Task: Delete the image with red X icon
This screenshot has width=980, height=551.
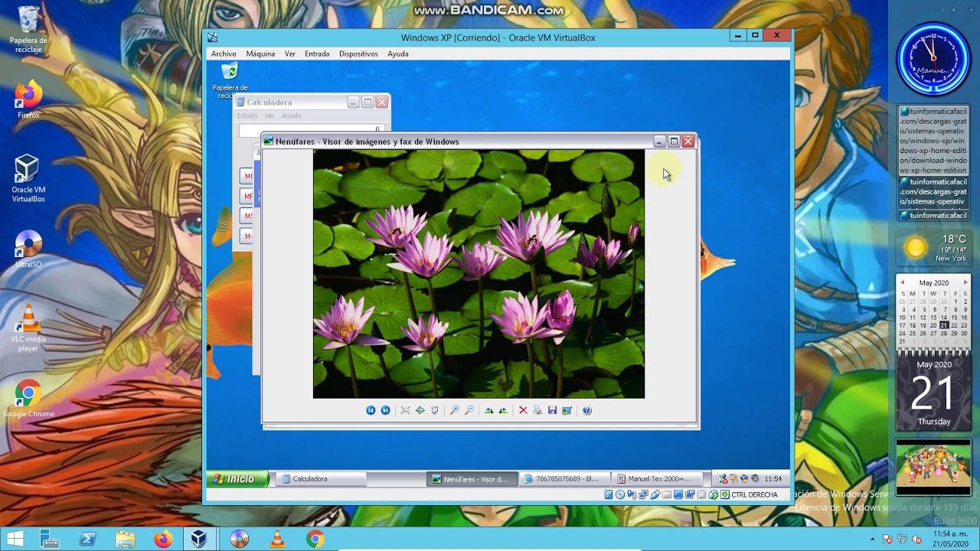Action: pyautogui.click(x=523, y=410)
